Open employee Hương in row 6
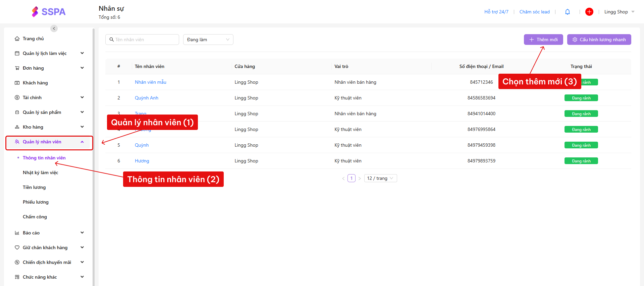The width and height of the screenshot is (644, 286). click(142, 161)
